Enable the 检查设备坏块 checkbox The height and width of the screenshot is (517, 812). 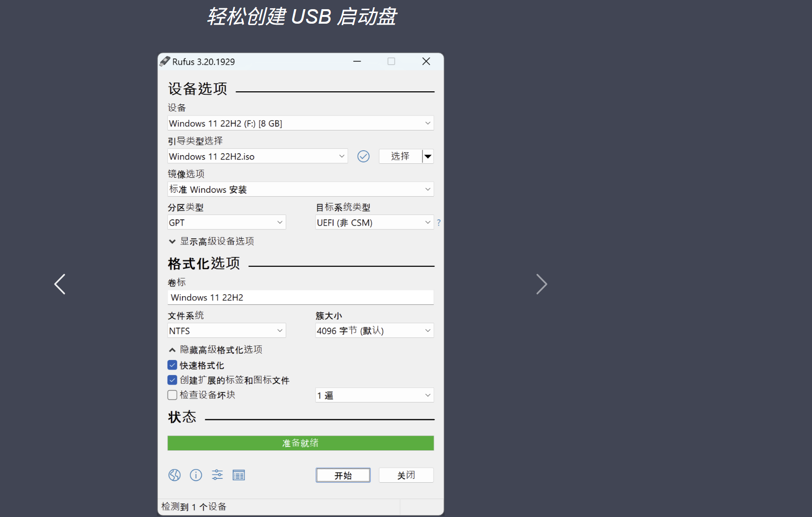(x=172, y=395)
